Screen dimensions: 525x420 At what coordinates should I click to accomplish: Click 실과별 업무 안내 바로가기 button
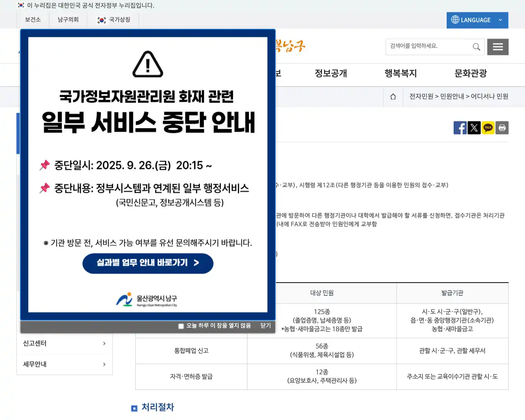pyautogui.click(x=148, y=263)
